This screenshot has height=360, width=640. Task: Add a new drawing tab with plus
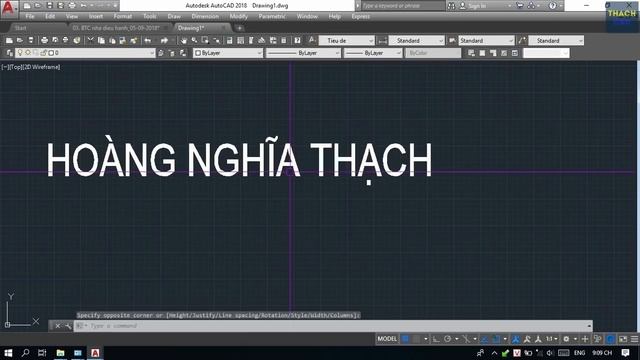240,28
